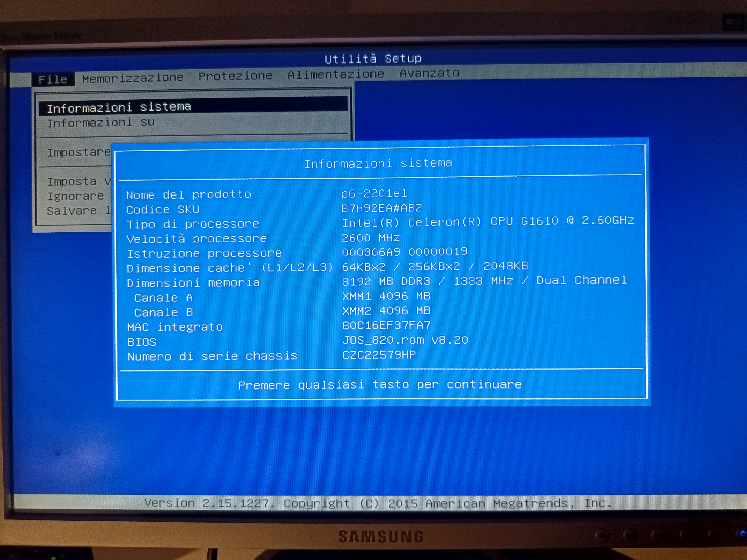747x560 pixels.
Task: Click Premere qualsiasi tasto per continuare
Action: click(x=380, y=385)
